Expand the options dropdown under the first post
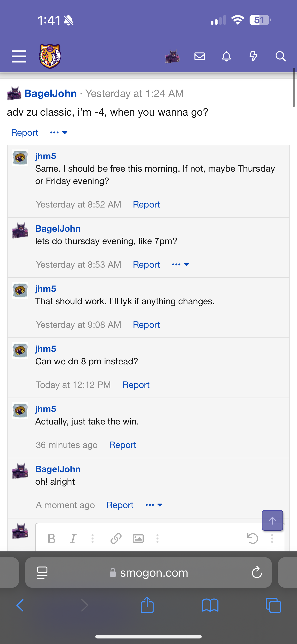The height and width of the screenshot is (644, 297). pos(59,132)
